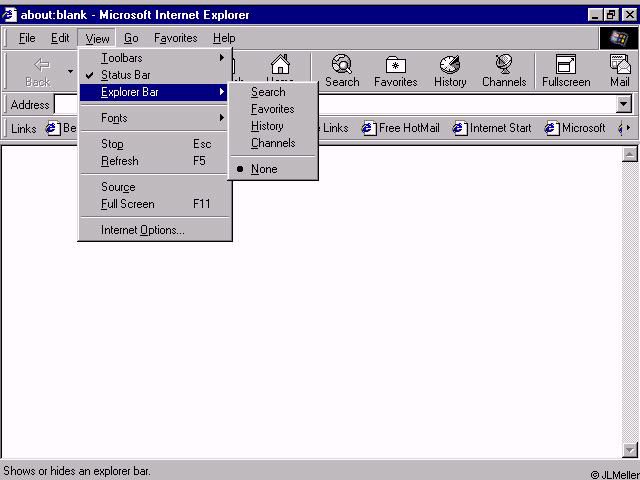Select History in the Explorer Bar submenu

point(273,127)
